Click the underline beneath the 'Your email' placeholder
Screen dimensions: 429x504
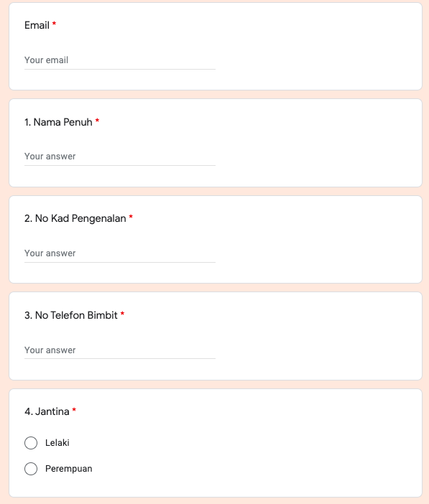(120, 69)
